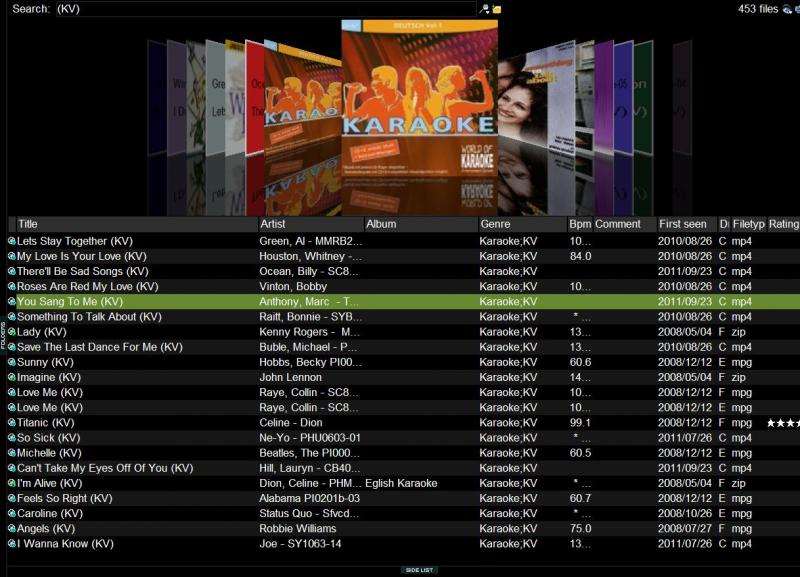Click the file icon of Caroline (KV)

click(x=12, y=513)
